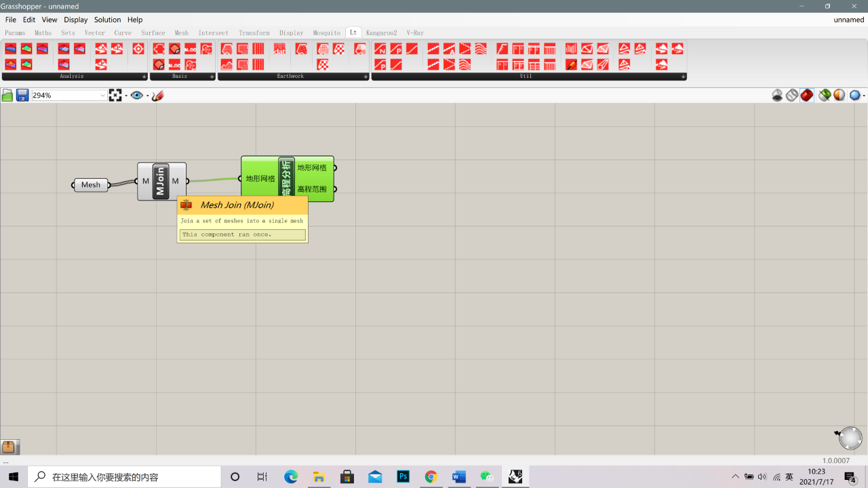Click the green open file folder icon
Viewport: 868px width, 488px height.
[7, 96]
